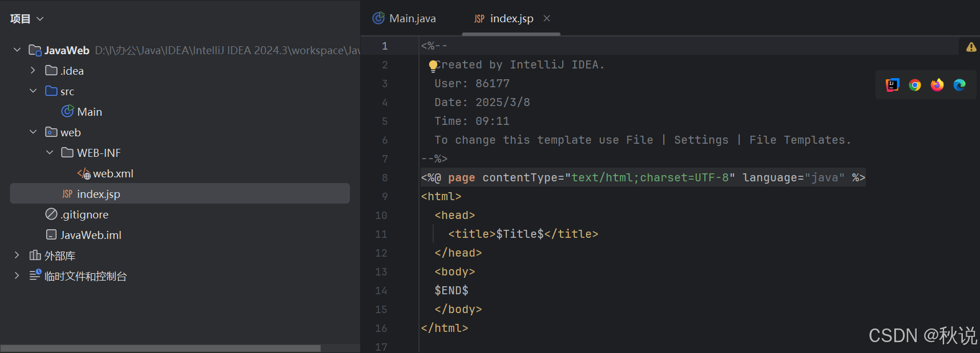This screenshot has height=353, width=980.
Task: Click the .idea folder icon
Action: (x=51, y=70)
